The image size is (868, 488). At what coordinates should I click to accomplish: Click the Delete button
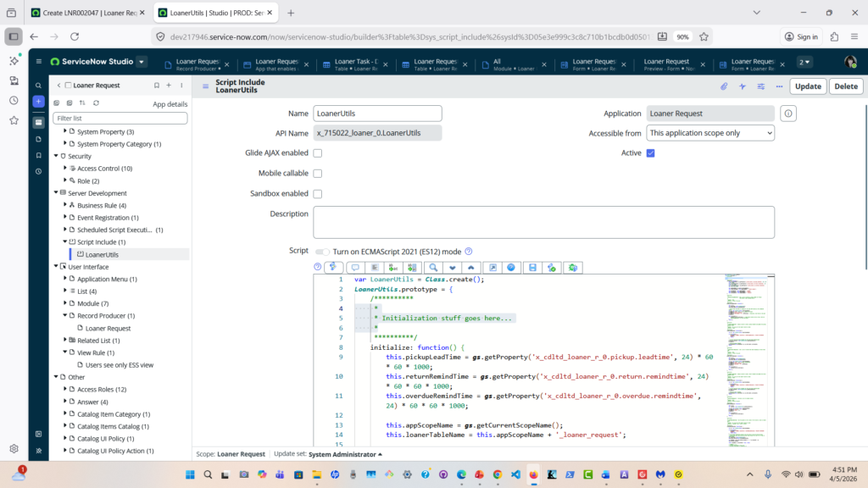point(845,86)
